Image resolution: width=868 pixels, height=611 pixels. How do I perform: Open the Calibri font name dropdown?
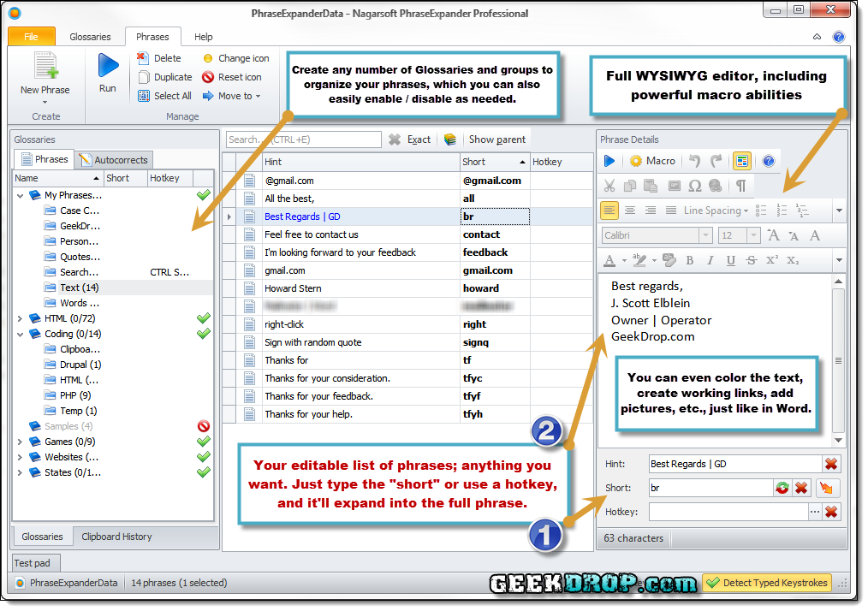coord(705,235)
